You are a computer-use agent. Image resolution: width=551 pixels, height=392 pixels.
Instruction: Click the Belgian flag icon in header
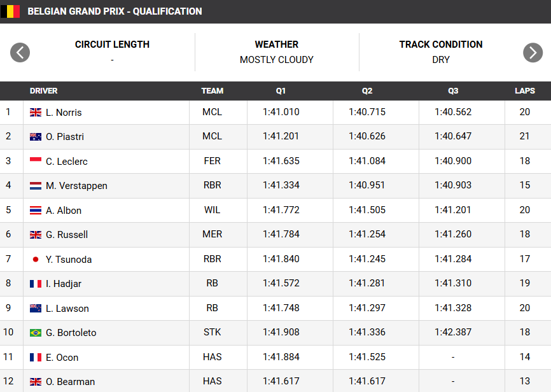[x=10, y=11]
